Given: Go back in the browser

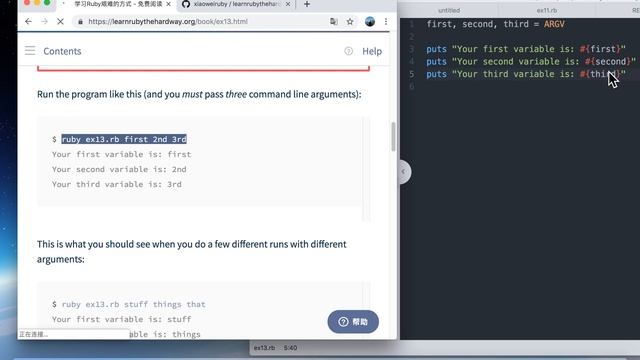Looking at the screenshot, I should (28, 22).
